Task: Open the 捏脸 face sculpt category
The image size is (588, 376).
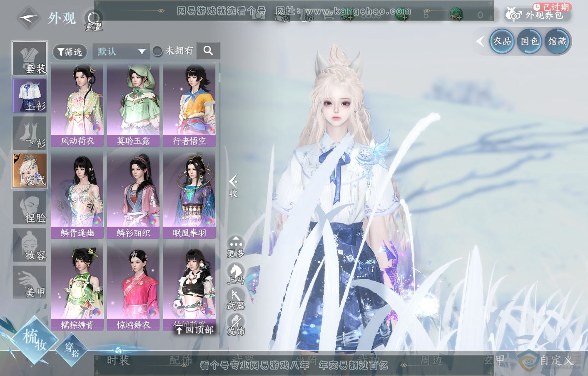Action: tap(30, 208)
